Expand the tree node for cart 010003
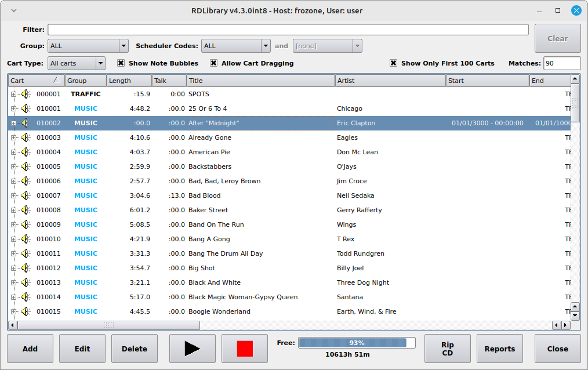 click(14, 137)
